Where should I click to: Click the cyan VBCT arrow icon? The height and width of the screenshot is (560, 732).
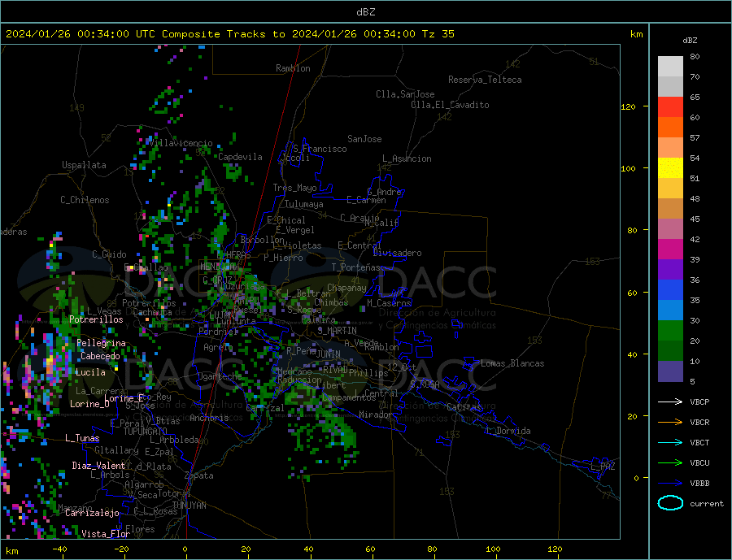pos(670,442)
